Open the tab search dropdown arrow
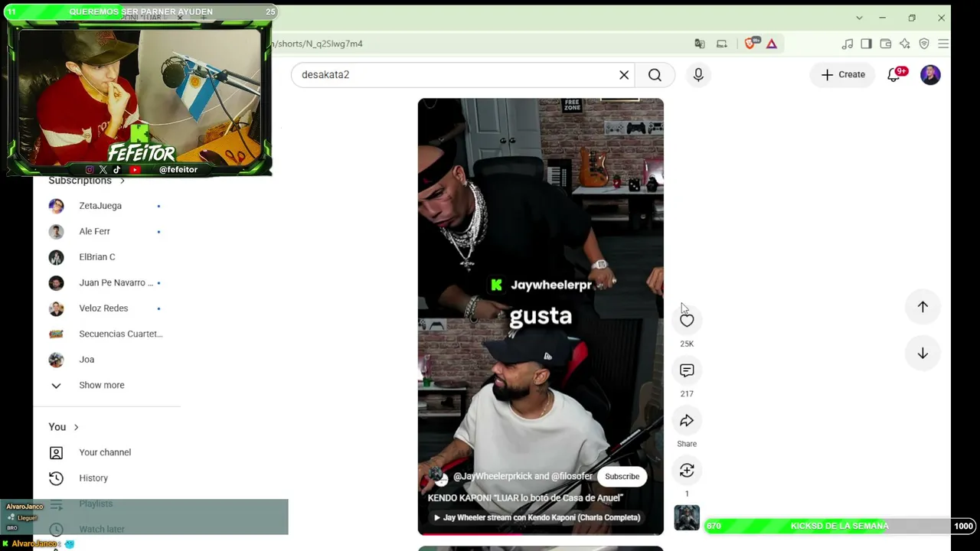This screenshot has width=980, height=551. pos(859,18)
